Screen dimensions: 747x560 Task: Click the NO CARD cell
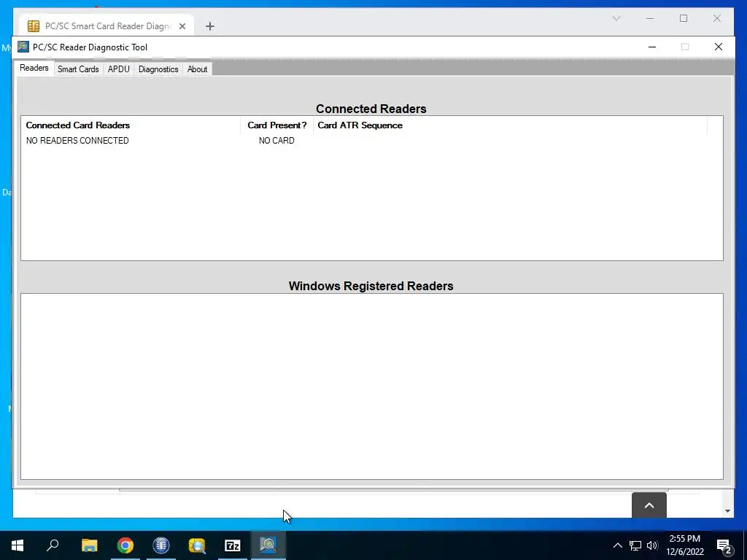(276, 141)
